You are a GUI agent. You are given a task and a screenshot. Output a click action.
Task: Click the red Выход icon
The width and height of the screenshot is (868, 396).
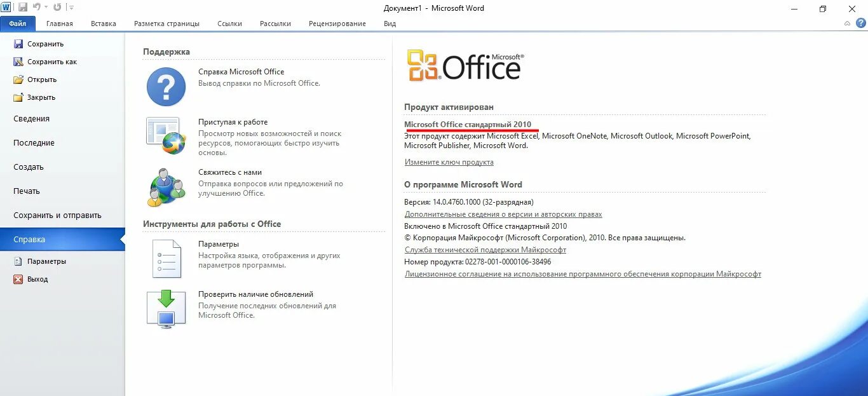tap(18, 279)
